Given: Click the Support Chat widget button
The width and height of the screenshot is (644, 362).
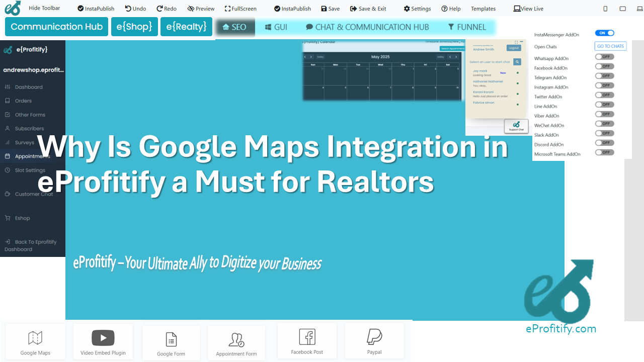Looking at the screenshot, I should (x=516, y=126).
